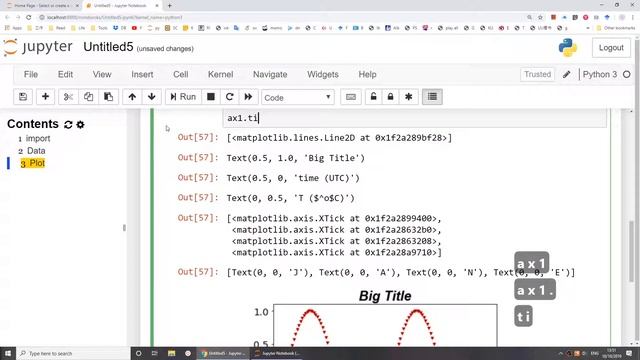Click the unlocked padlock toolbar icon
The width and height of the screenshot is (640, 360).
click(x=373, y=97)
